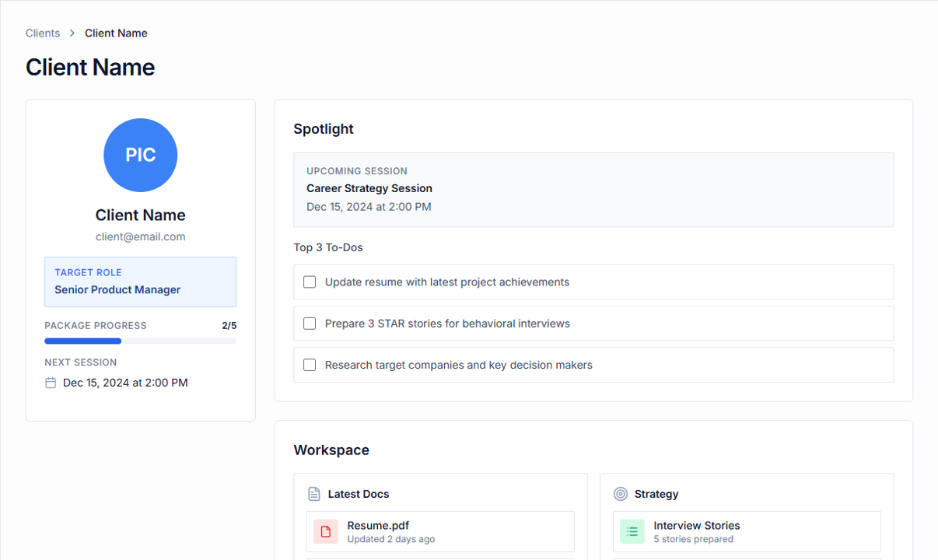
Task: Click the Spotlight section heading
Action: (x=324, y=128)
